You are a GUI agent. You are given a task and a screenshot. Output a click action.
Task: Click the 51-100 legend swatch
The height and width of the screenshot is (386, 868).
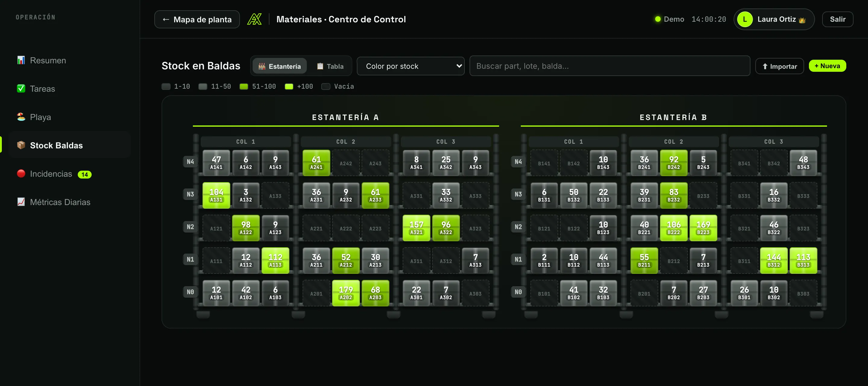coord(244,87)
